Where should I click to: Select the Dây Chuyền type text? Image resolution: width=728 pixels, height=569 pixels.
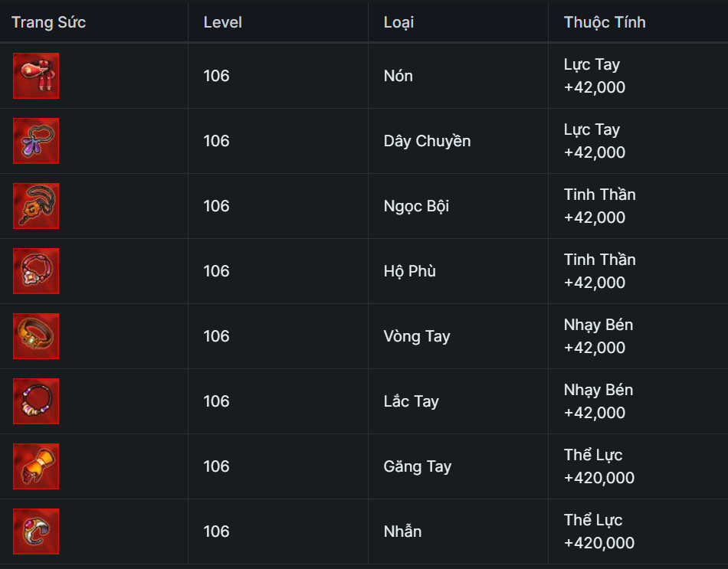click(427, 141)
